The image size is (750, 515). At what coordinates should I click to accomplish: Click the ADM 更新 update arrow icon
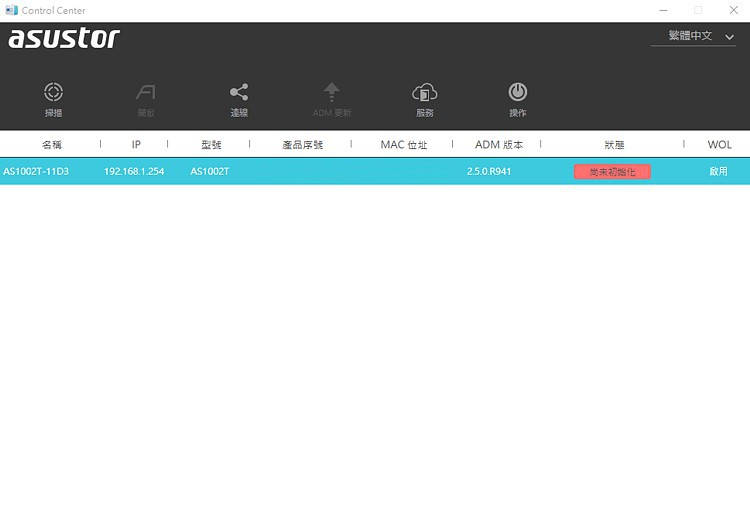pos(331,92)
